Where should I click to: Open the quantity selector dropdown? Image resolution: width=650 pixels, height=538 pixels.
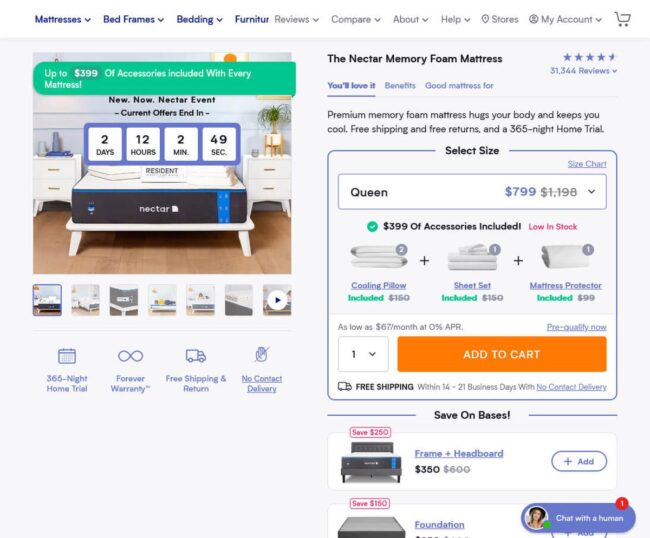[363, 354]
